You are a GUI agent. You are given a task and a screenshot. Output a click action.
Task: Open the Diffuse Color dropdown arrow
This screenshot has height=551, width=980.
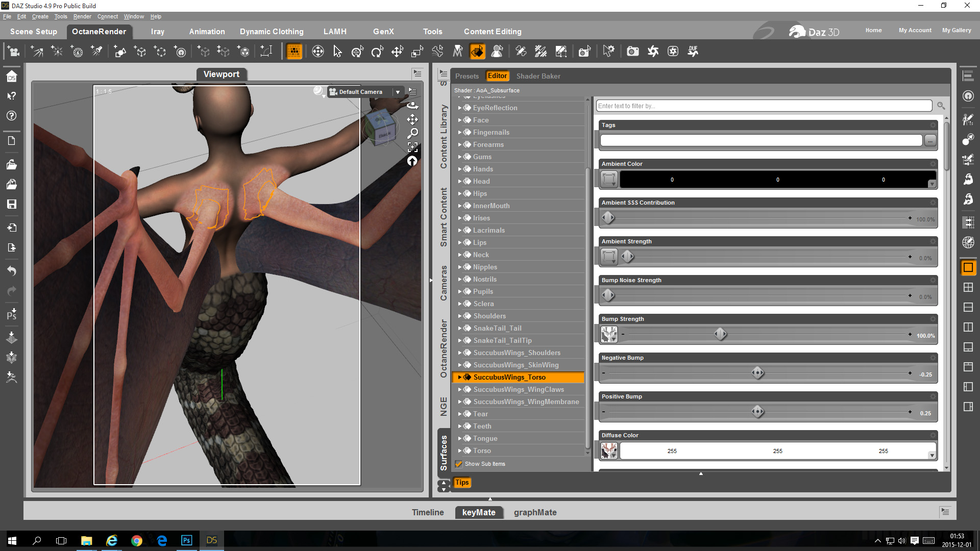932,456
